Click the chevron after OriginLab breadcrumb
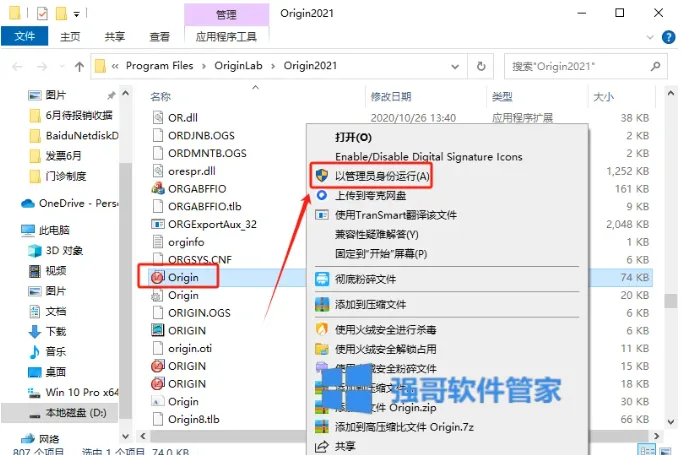Image resolution: width=688 pixels, height=455 pixels. (273, 66)
